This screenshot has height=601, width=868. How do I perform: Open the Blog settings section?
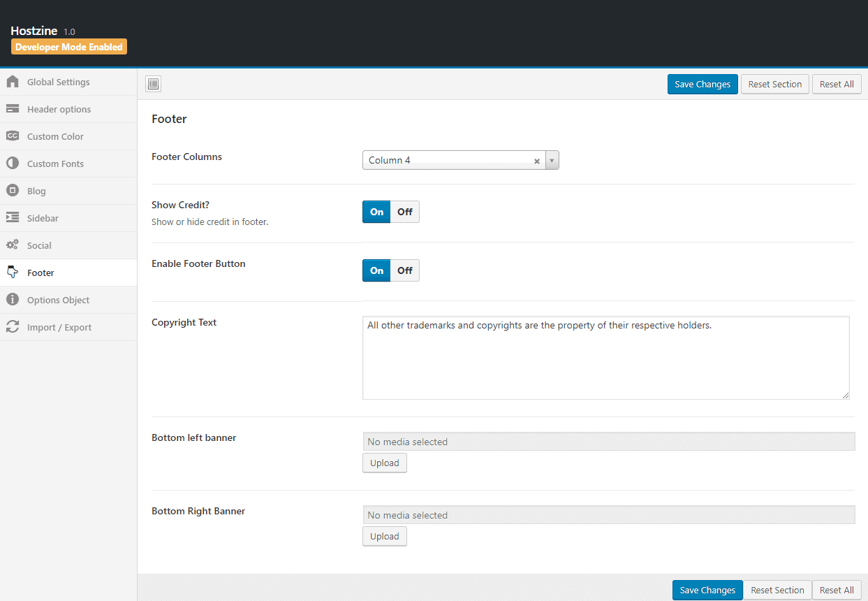click(36, 191)
